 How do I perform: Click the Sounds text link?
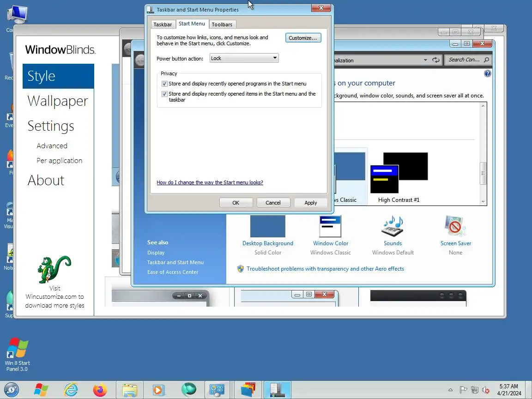(393, 243)
